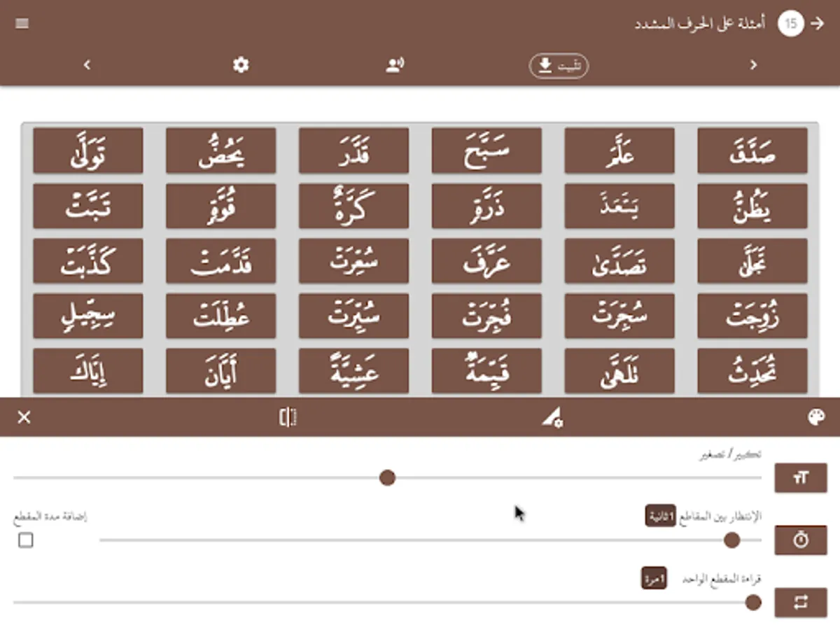Play the word سُعِّرَتْ
The width and height of the screenshot is (840, 630).
pos(353,261)
